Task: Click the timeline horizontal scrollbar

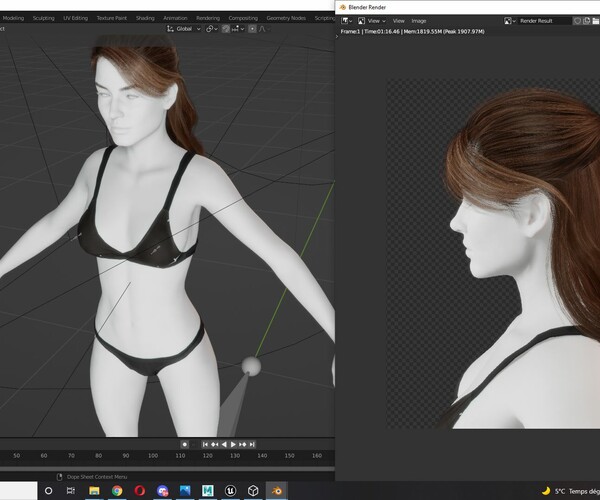Action: point(167,468)
